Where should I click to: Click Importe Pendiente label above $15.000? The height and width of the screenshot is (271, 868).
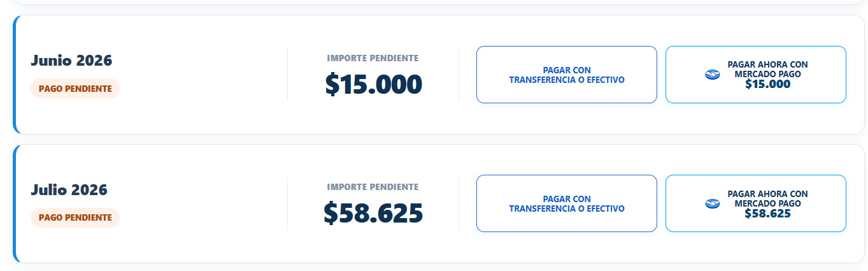[x=373, y=58]
